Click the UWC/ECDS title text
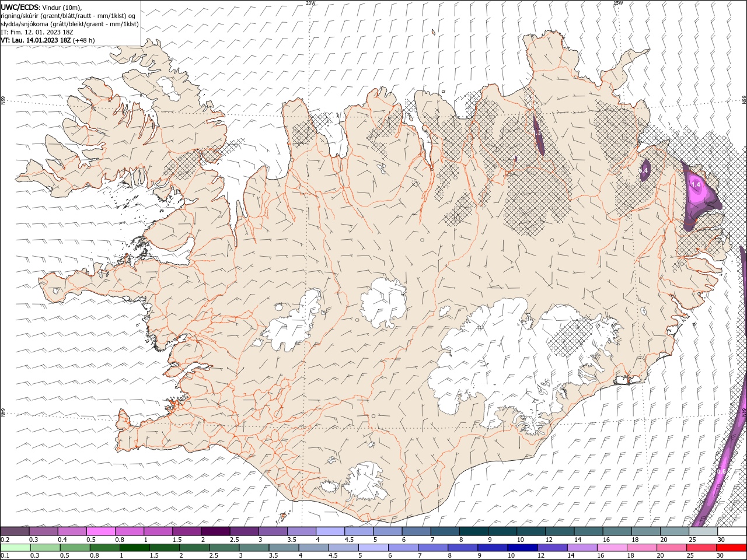Viewport: 747px width, 560px height. (20, 7)
